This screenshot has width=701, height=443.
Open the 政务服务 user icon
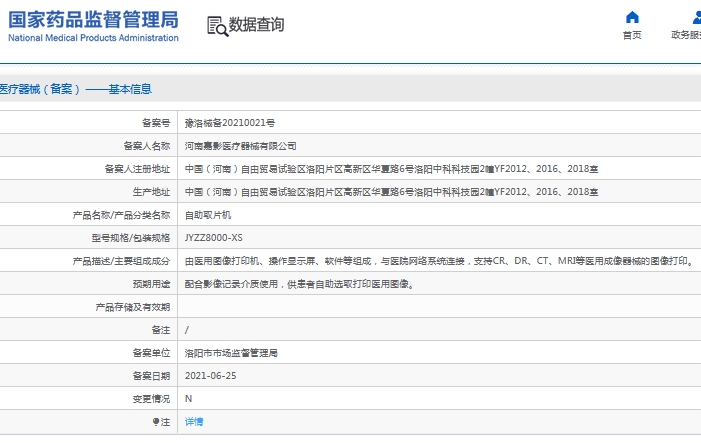coord(697,17)
